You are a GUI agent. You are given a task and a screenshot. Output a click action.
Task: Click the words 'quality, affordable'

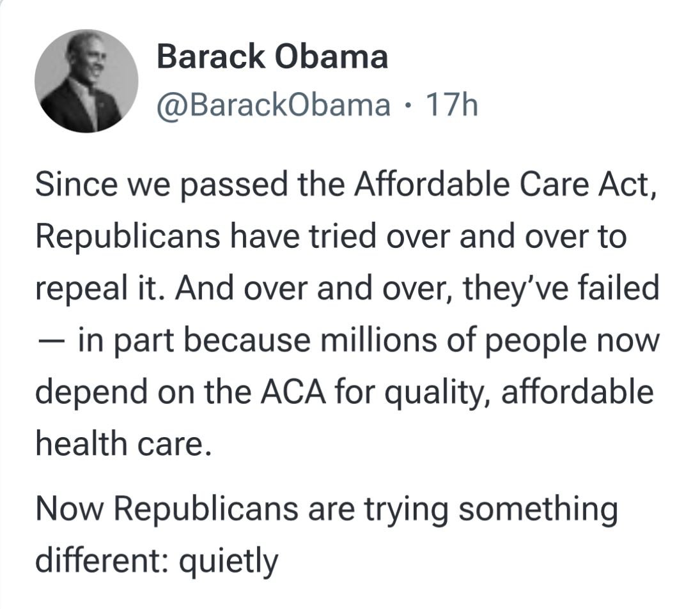tap(518, 394)
